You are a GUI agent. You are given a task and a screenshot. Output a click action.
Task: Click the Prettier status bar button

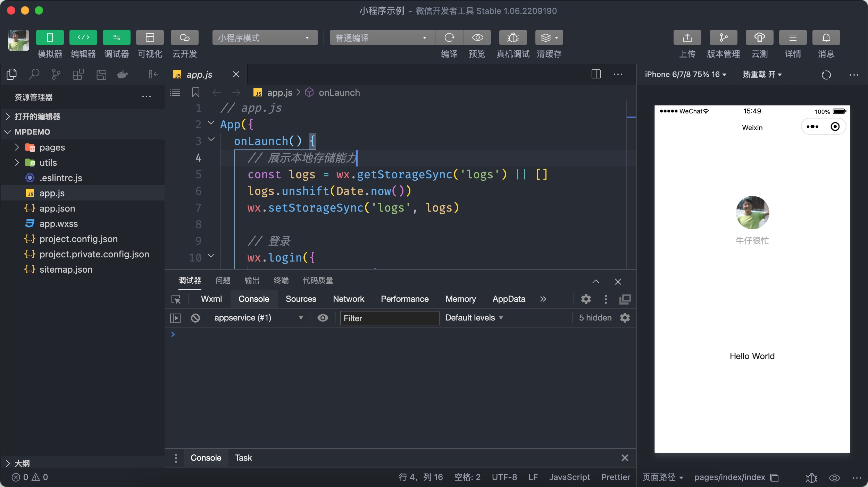pyautogui.click(x=615, y=477)
